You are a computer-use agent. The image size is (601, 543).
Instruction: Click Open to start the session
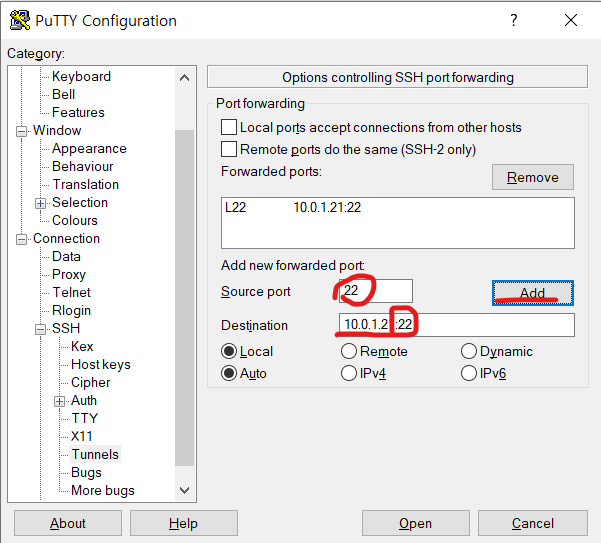click(x=416, y=523)
